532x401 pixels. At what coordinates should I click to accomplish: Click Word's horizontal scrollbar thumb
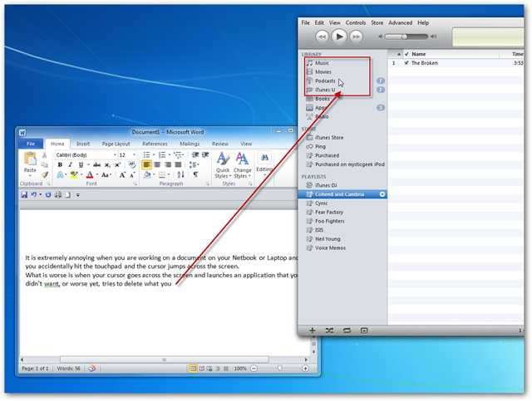click(x=165, y=359)
